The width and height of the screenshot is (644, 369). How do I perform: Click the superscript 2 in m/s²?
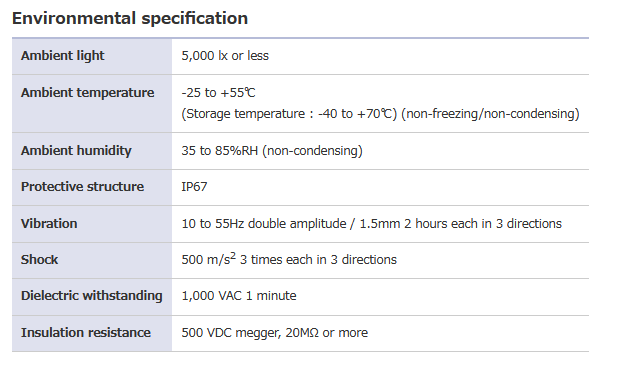point(233,256)
